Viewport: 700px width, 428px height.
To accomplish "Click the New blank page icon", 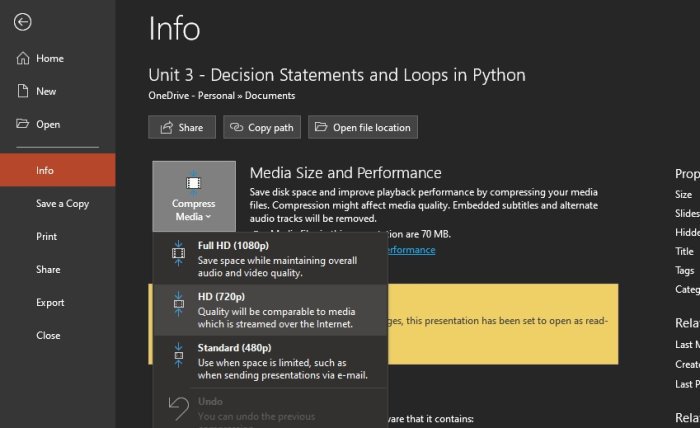I will click(23, 91).
